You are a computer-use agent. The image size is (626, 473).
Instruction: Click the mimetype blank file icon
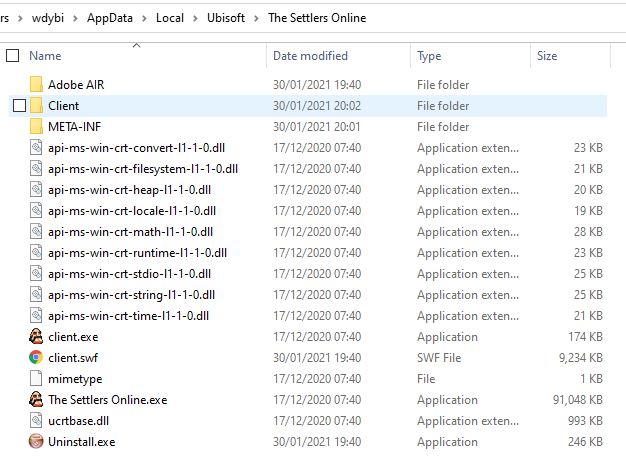[x=36, y=379]
